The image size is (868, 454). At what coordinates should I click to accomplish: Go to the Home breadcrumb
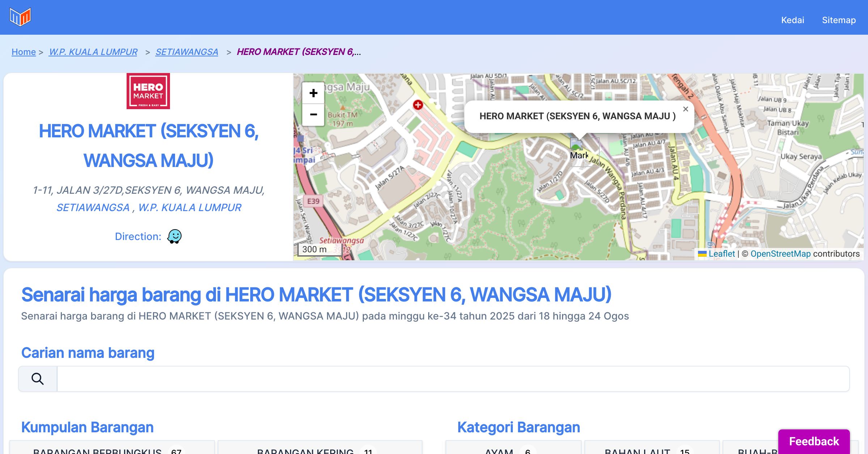[x=24, y=52]
